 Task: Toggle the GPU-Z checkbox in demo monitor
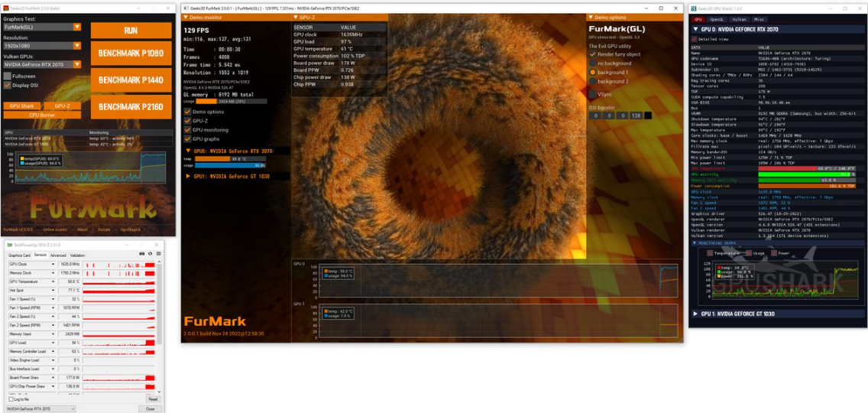[188, 120]
